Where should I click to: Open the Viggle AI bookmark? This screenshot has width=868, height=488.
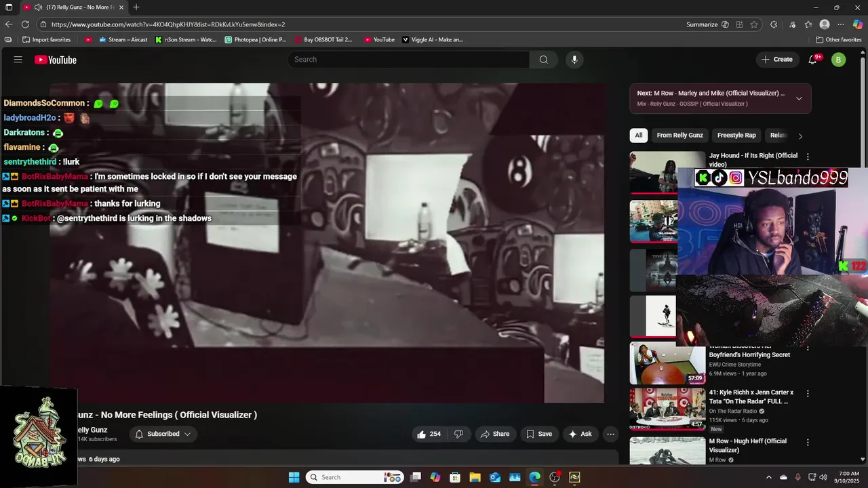pyautogui.click(x=433, y=39)
